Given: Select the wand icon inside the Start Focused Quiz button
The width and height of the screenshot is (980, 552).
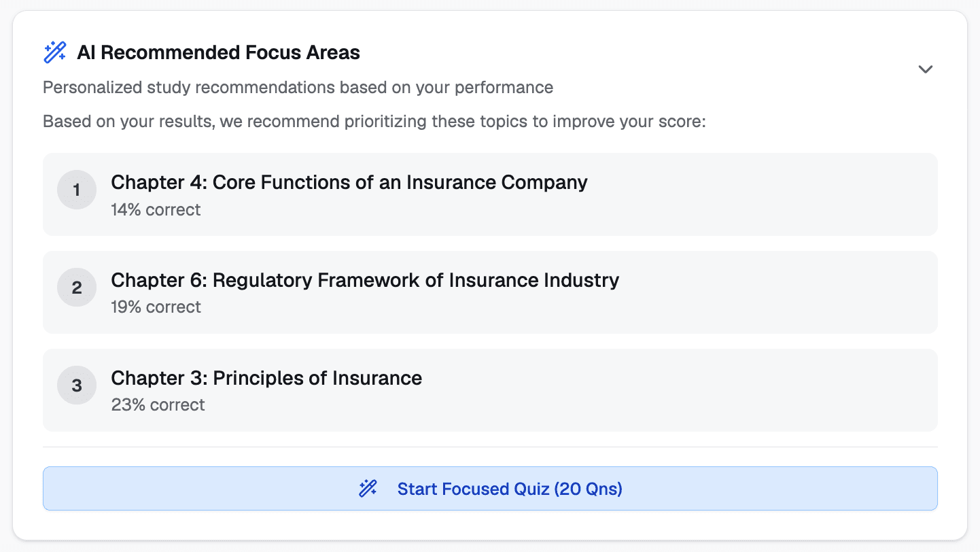Looking at the screenshot, I should click(x=368, y=488).
